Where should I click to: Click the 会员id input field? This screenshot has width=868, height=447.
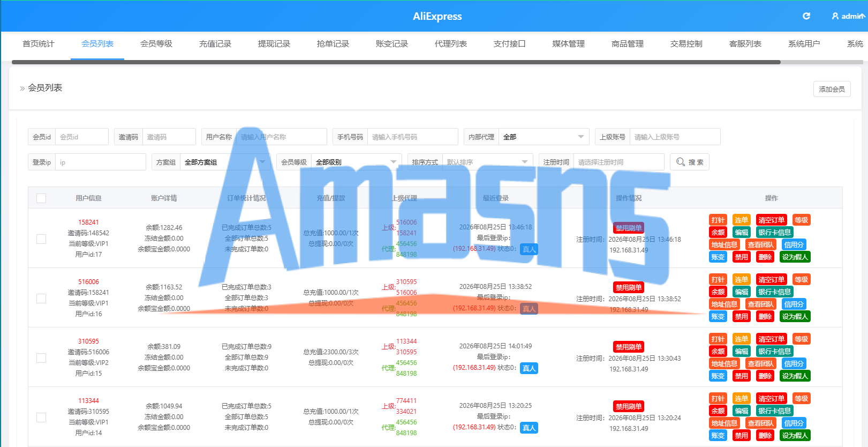point(82,137)
